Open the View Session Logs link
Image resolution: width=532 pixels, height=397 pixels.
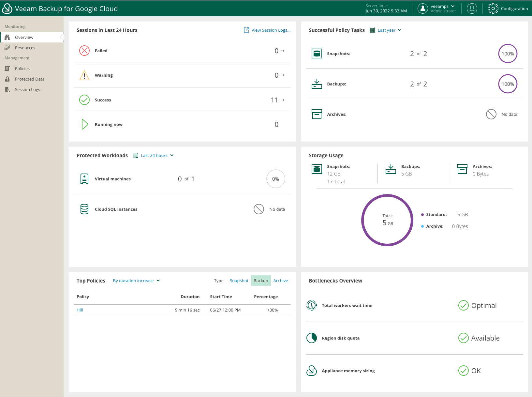click(x=271, y=30)
